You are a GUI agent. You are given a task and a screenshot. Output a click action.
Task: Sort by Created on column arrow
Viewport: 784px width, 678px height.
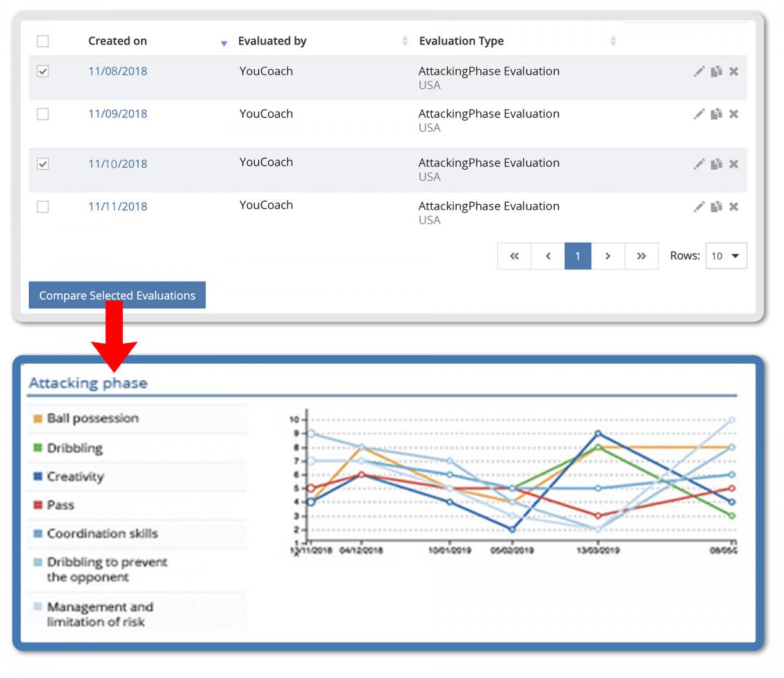point(223,43)
